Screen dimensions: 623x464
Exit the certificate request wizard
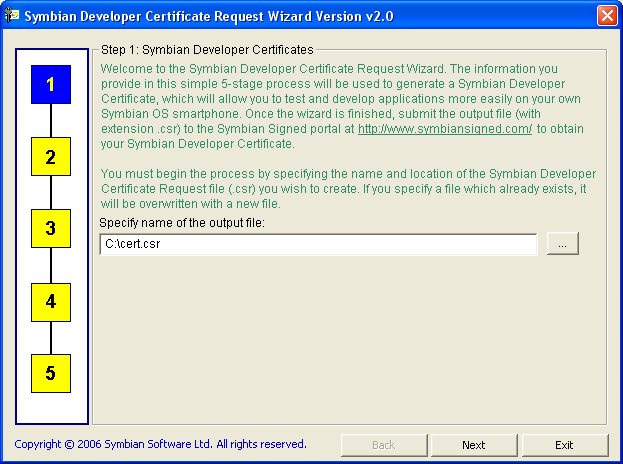pos(565,445)
